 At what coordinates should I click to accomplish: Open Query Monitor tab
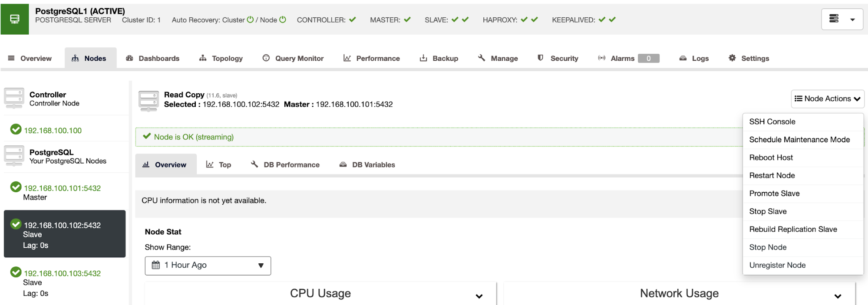click(x=293, y=58)
